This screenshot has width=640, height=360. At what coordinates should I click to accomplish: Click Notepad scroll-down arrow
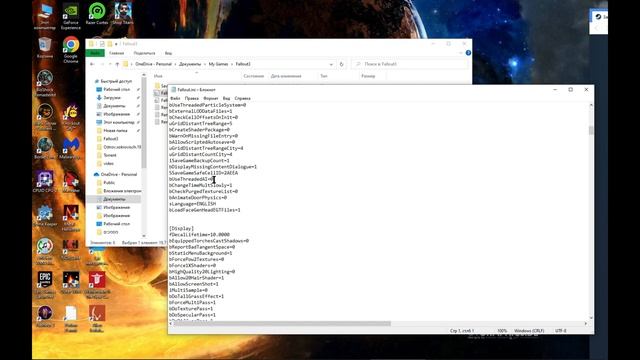591,318
